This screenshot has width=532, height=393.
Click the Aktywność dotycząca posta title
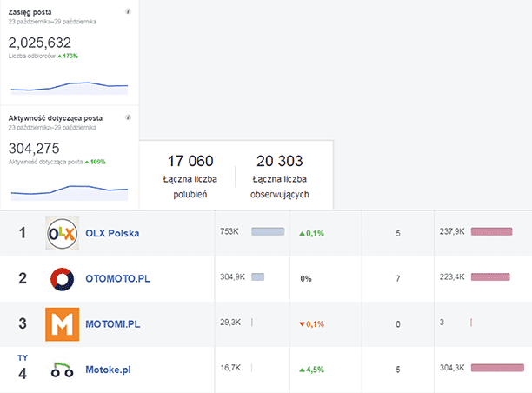[x=56, y=118]
